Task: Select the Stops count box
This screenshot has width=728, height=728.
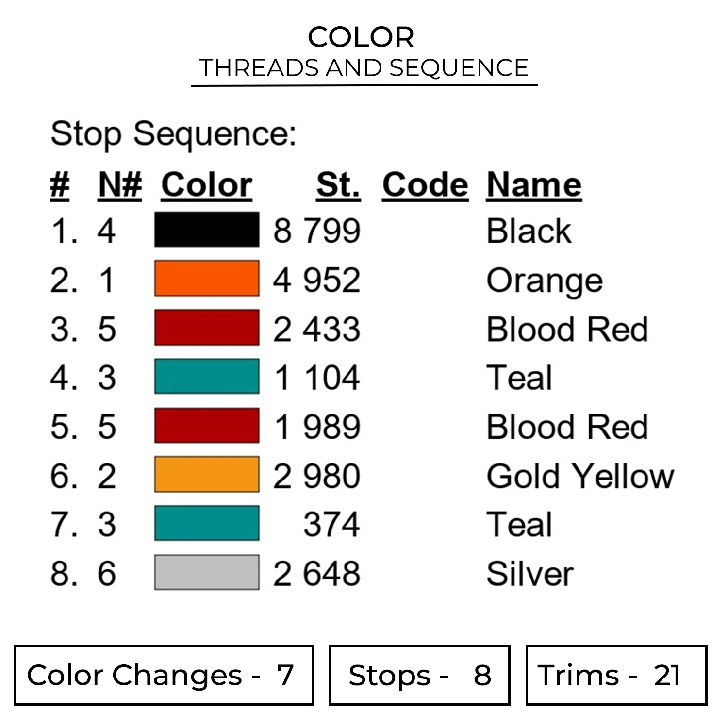Action: (x=419, y=675)
